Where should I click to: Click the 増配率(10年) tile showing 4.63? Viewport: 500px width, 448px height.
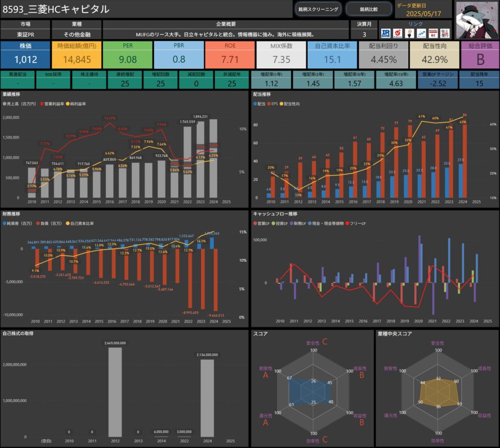coord(396,80)
